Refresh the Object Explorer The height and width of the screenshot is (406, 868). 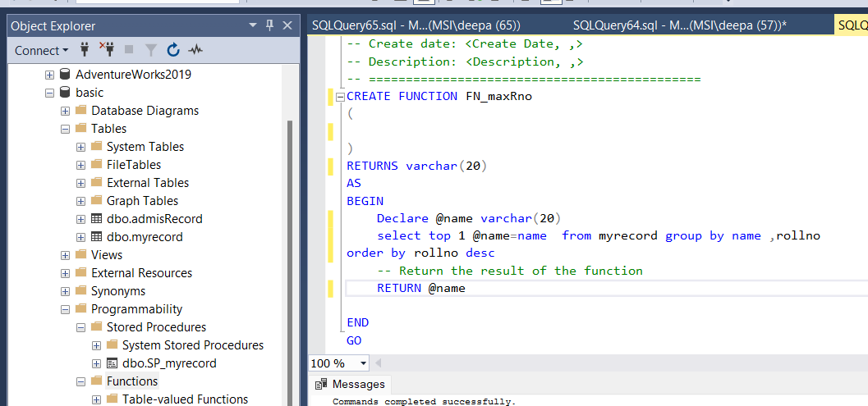(173, 50)
